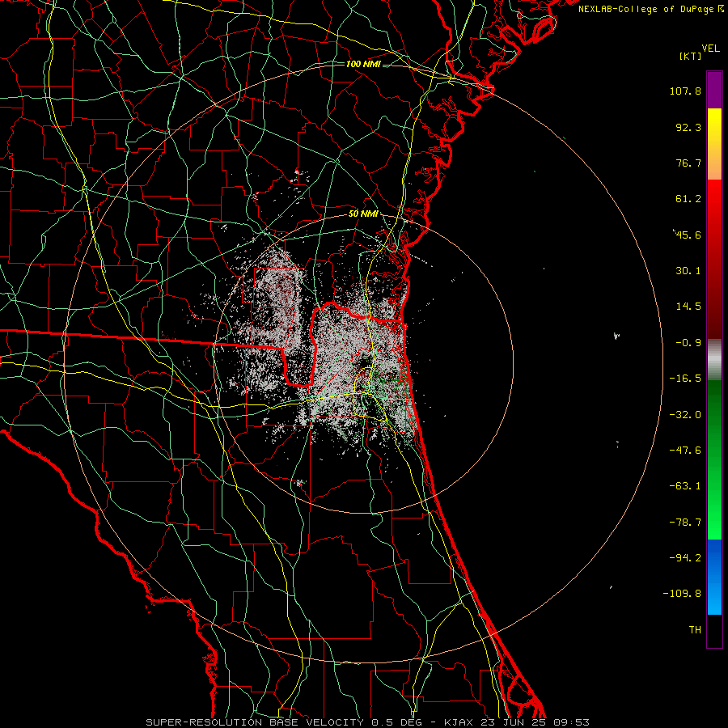
Task: Click the 92.3 velocity scale value
Action: pyautogui.click(x=688, y=127)
